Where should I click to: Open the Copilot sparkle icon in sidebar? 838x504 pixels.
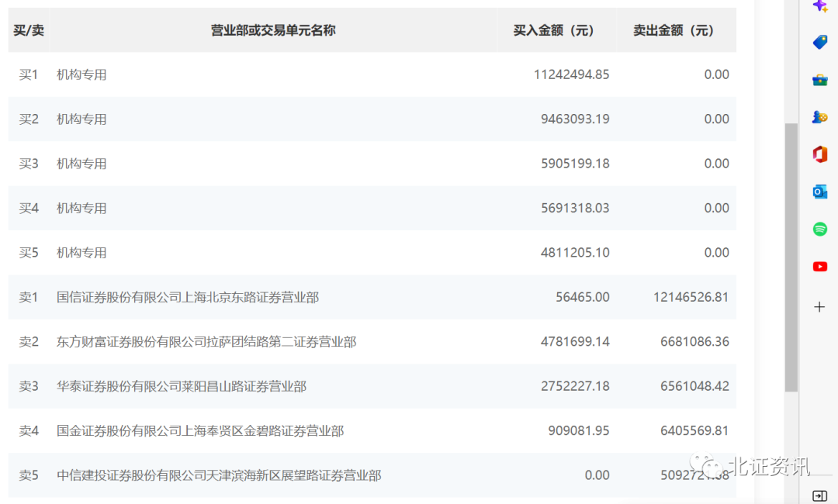[x=820, y=6]
